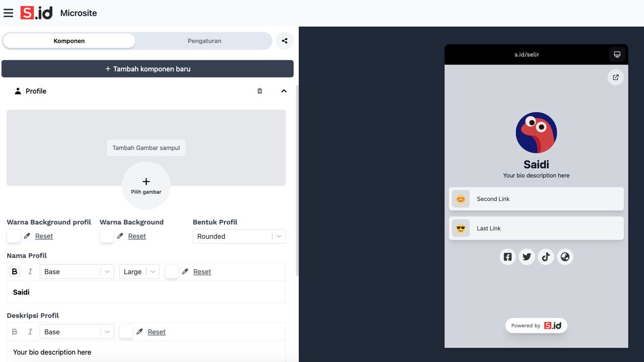Click the Facebook icon in preview
644x362 pixels.
point(508,257)
